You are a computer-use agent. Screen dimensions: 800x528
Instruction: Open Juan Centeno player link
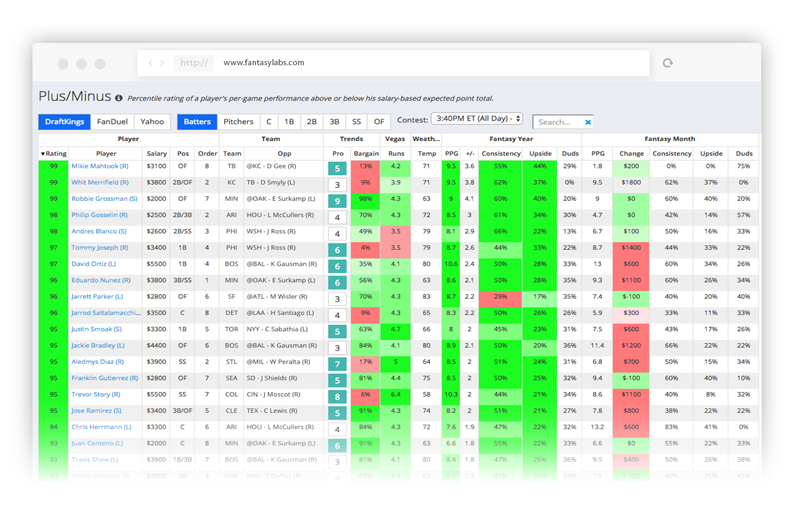(x=97, y=444)
